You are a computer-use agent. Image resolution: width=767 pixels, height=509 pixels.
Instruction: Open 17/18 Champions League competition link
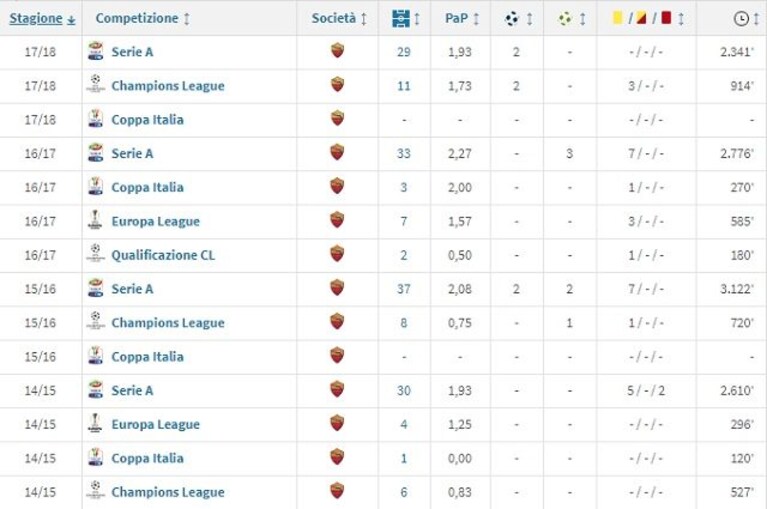point(168,86)
